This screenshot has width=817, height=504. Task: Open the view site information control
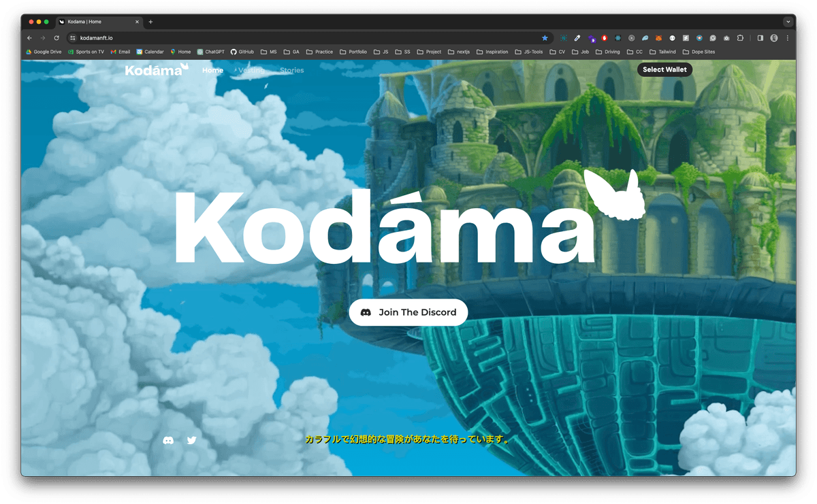tap(73, 38)
